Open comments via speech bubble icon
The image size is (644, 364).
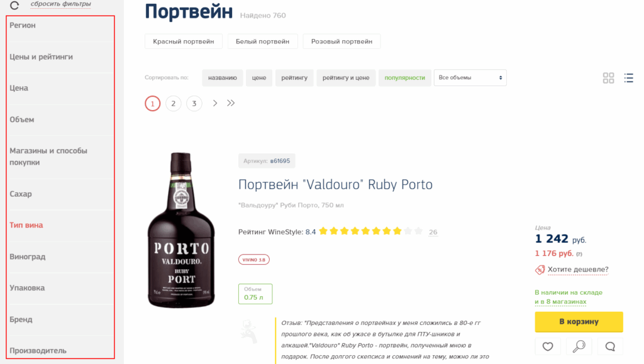[x=610, y=346]
